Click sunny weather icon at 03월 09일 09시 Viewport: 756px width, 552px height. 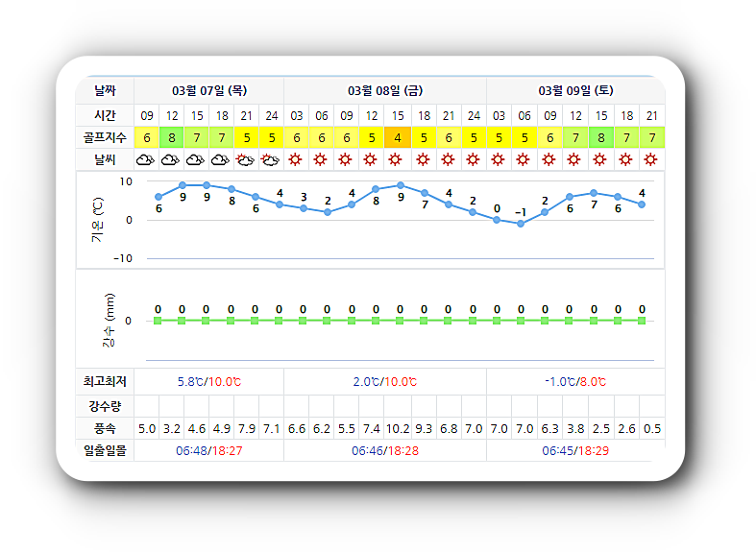549,159
